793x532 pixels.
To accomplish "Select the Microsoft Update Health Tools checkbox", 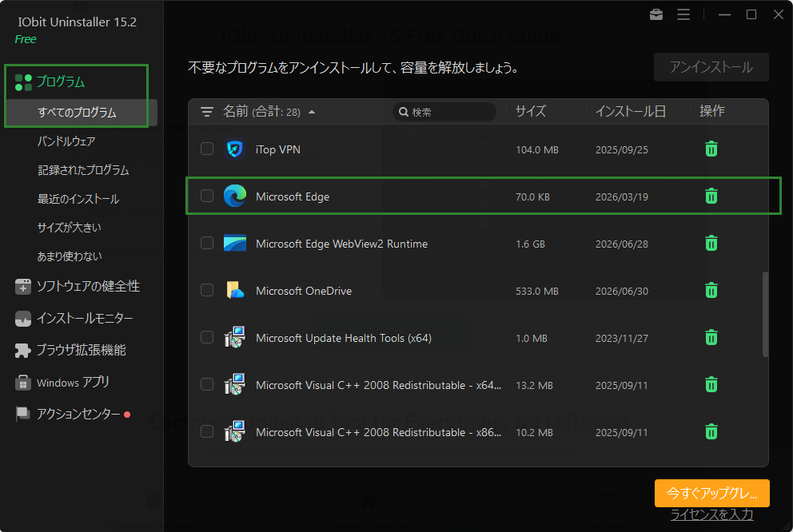I will point(207,337).
